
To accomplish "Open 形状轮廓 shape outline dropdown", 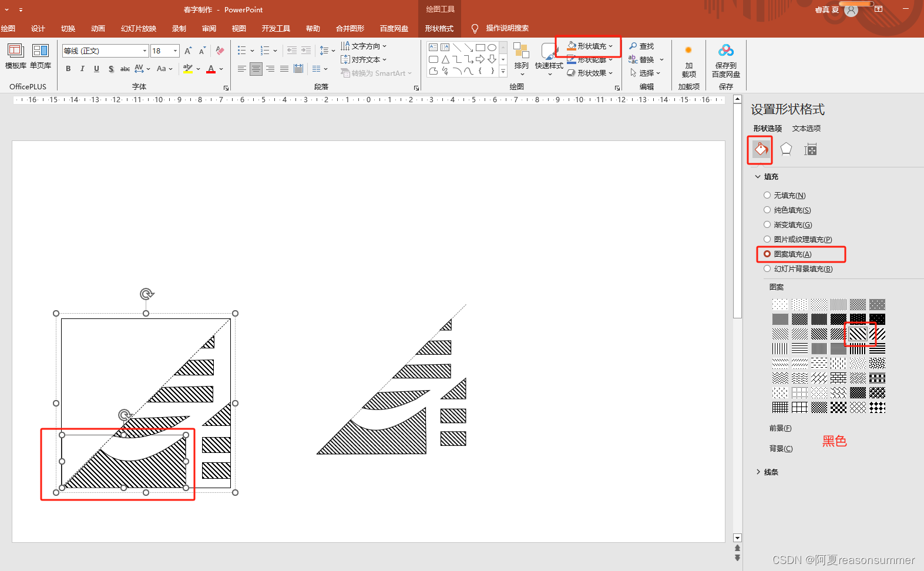I will [590, 59].
